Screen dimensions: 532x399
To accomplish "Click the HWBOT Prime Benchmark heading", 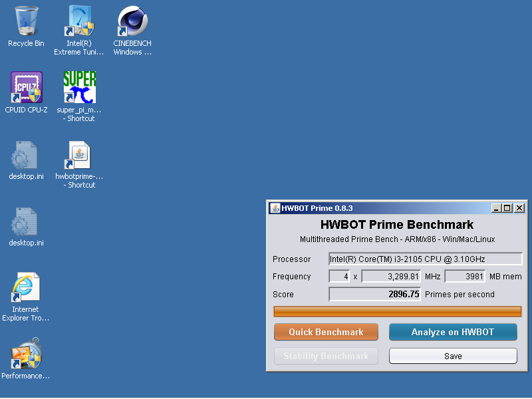I will tap(397, 225).
